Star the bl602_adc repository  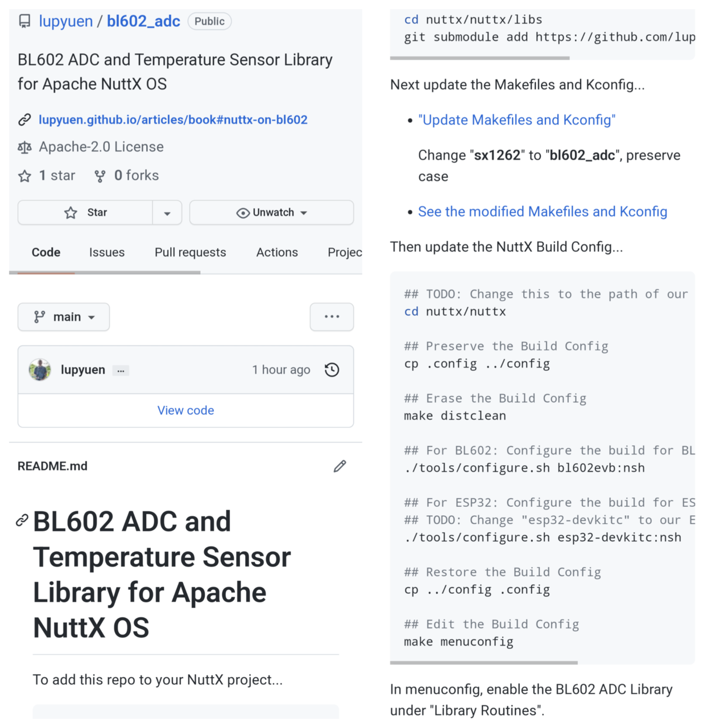pos(85,213)
